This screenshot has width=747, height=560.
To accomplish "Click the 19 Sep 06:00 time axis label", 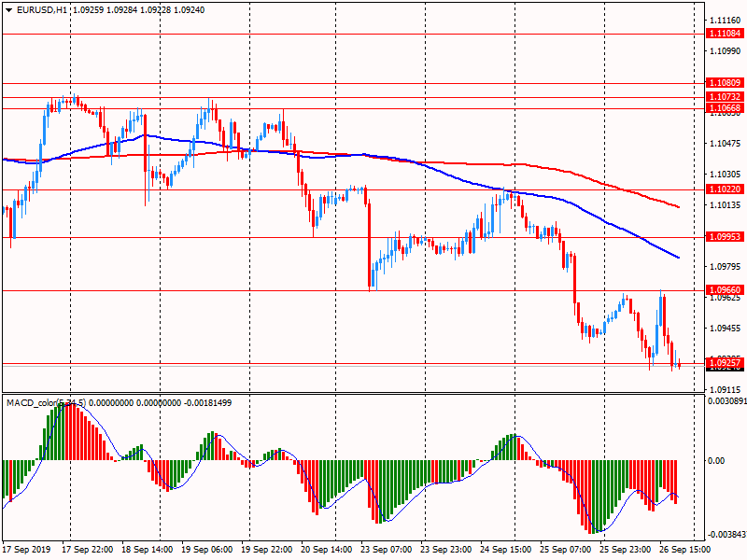I will [x=206, y=550].
